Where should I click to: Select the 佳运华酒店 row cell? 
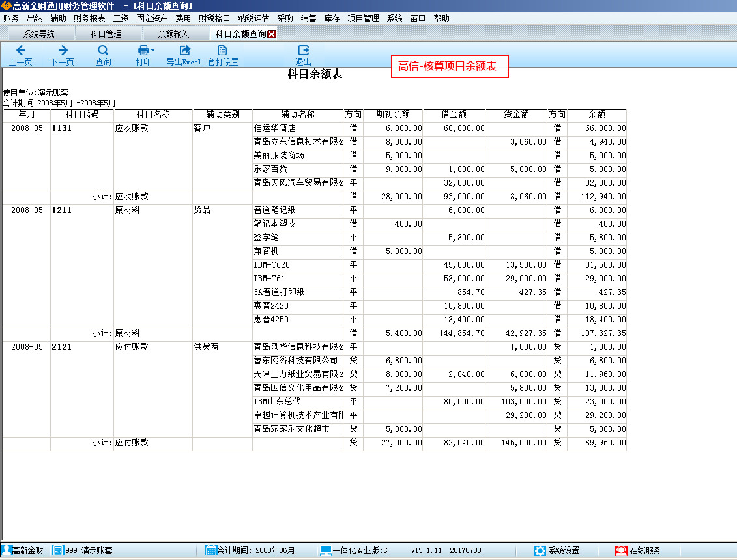pyautogui.click(x=297, y=128)
